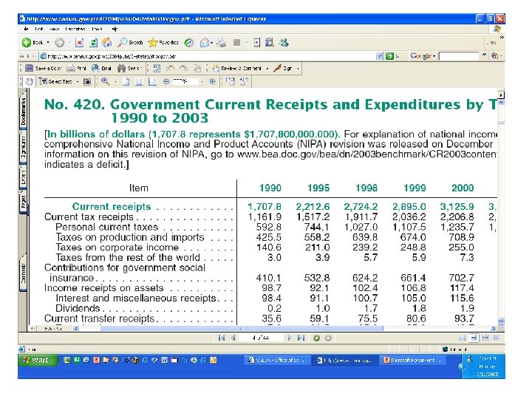This screenshot has height=399, width=532.
Task: Open the Edit menu
Action: 38,29
